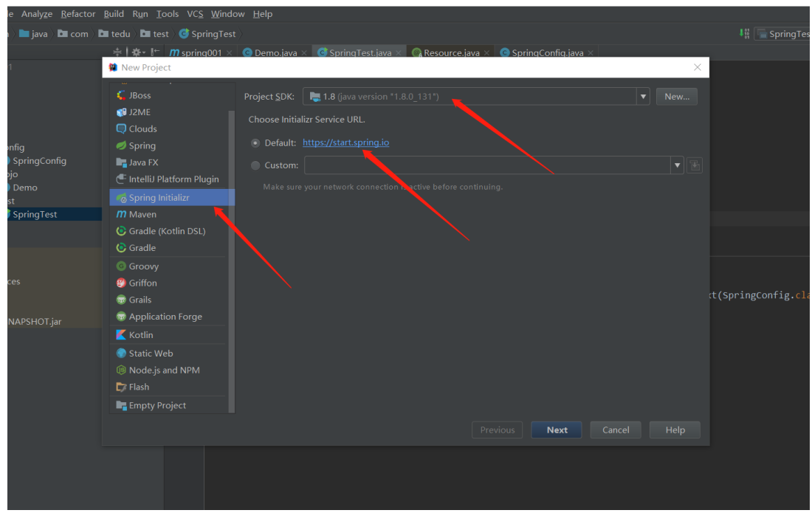Select the Default service URL radio

click(255, 143)
